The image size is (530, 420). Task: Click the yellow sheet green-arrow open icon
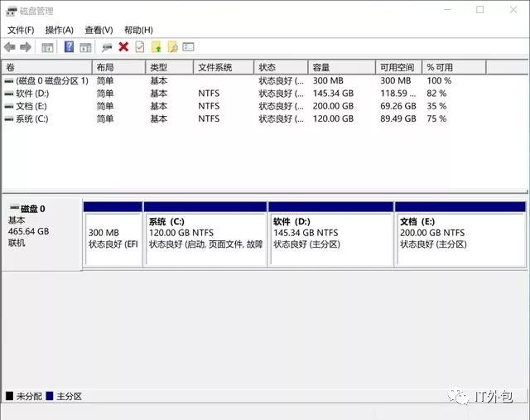[157, 46]
